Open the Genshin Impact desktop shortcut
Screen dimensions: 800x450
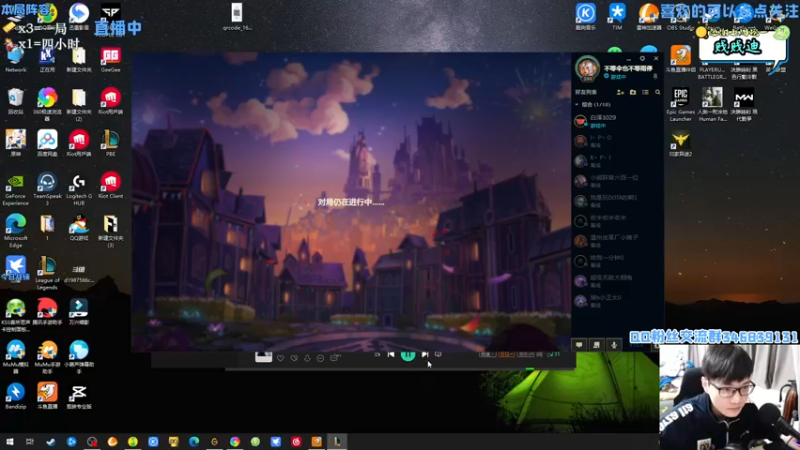pyautogui.click(x=15, y=143)
